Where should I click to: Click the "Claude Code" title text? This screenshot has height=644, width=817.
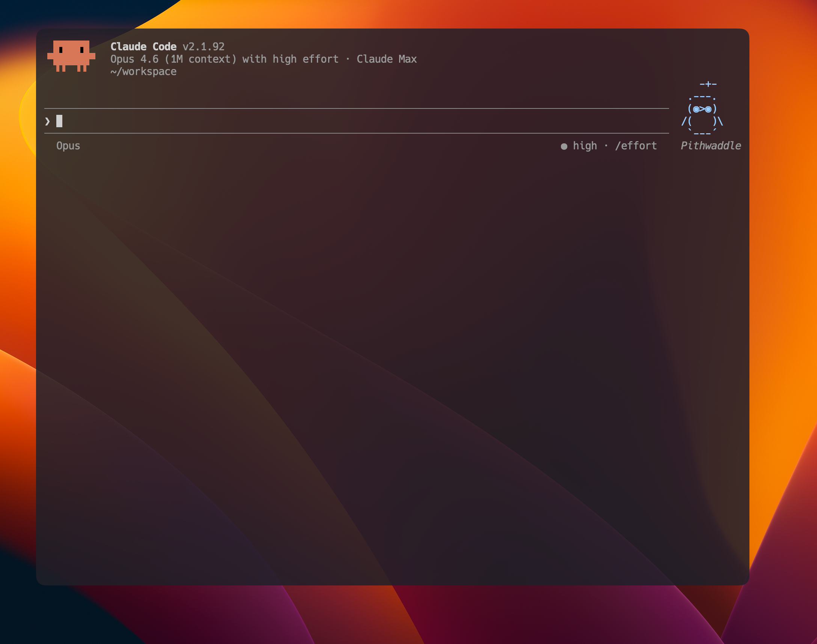(x=143, y=47)
